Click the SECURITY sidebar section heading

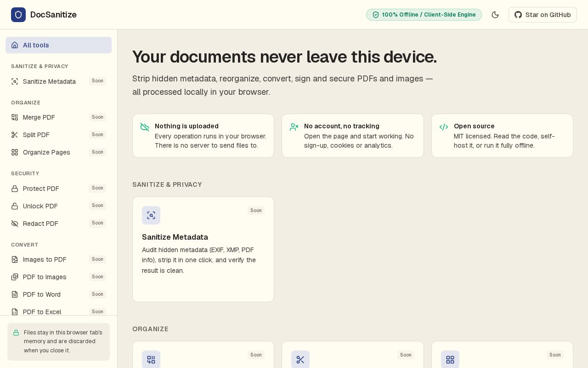click(25, 173)
